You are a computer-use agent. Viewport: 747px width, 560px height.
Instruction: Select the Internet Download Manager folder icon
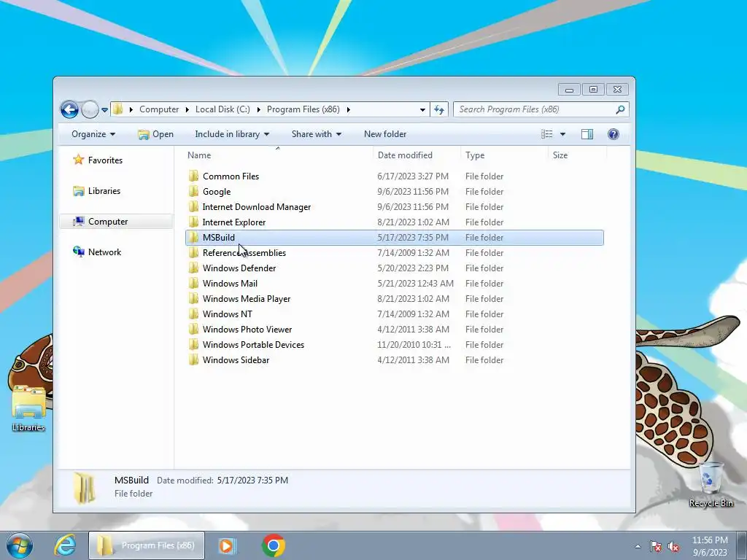click(193, 206)
